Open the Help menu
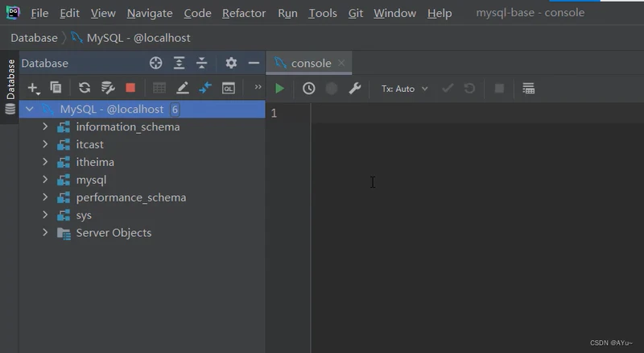 point(440,13)
